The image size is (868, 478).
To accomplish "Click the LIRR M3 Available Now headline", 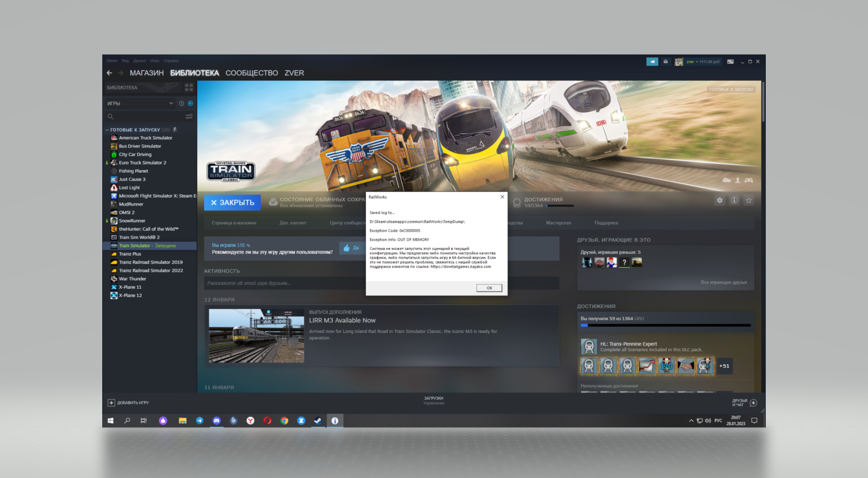I will [x=342, y=320].
